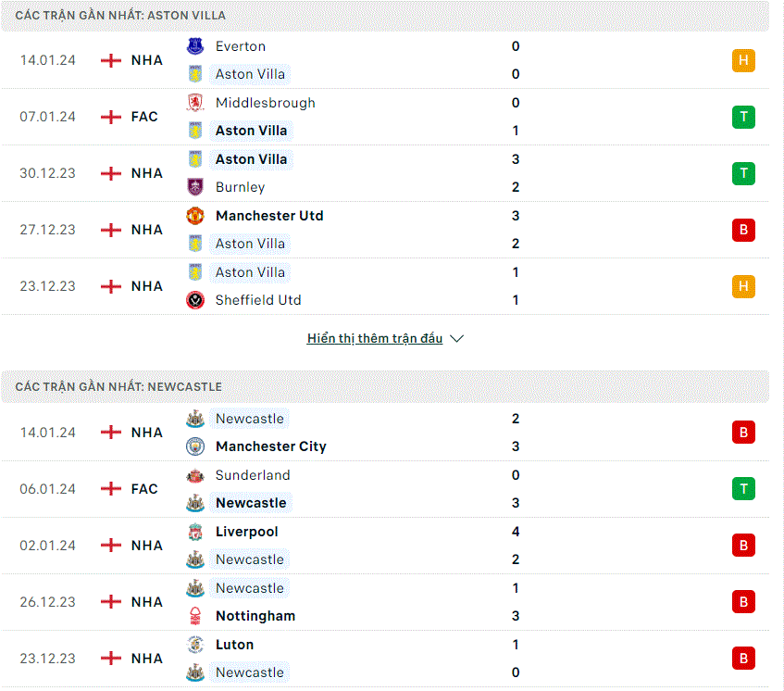The width and height of the screenshot is (784, 691).
Task: Click the Sunderland crest icon
Action: 195,475
